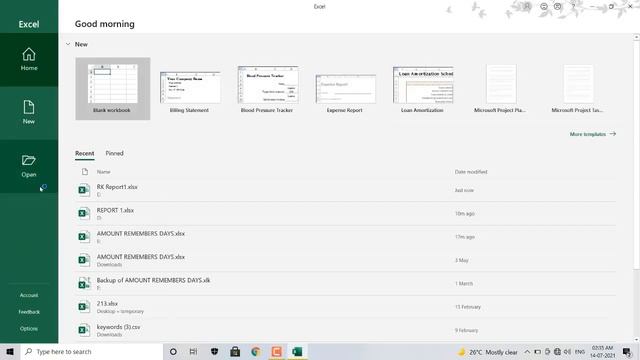
Task: Click the Excel file icon beside RK Report1.xlsx
Action: pos(84,190)
